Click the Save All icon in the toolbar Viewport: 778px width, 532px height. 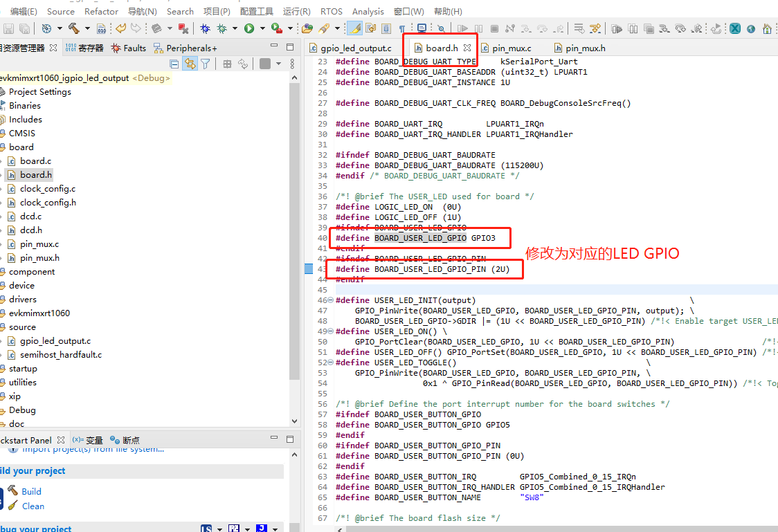point(24,29)
